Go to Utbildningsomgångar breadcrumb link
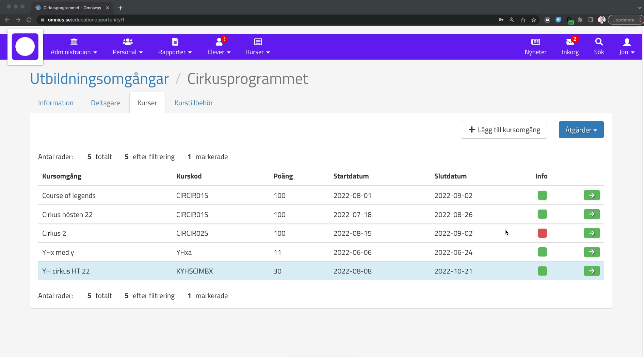 click(x=99, y=79)
